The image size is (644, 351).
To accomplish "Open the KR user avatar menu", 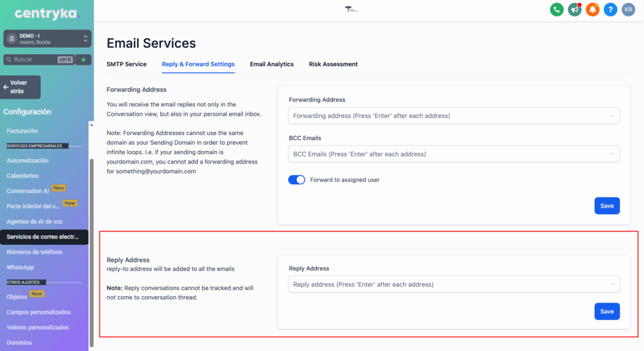I will pyautogui.click(x=628, y=9).
